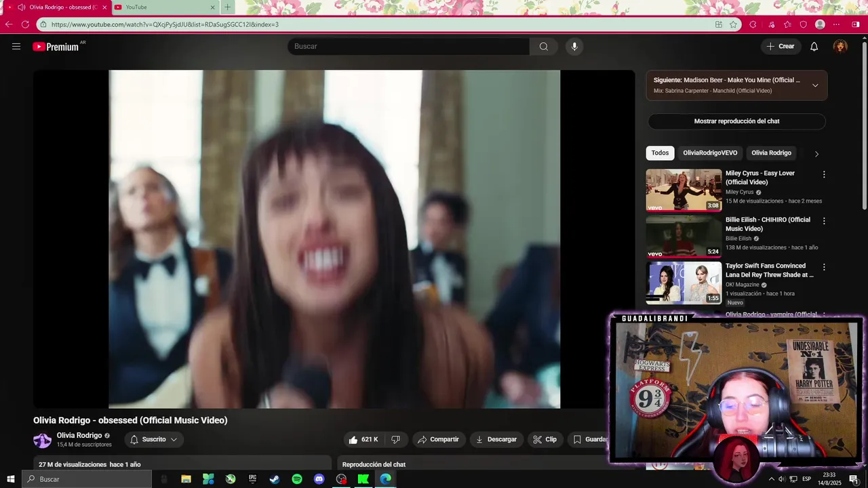Close the YouTube browser tab

(212, 7)
